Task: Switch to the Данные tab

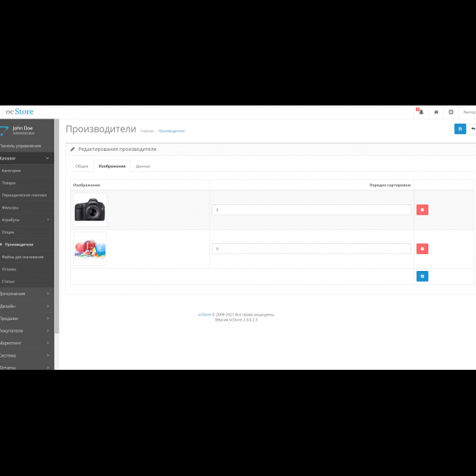Action: (143, 166)
